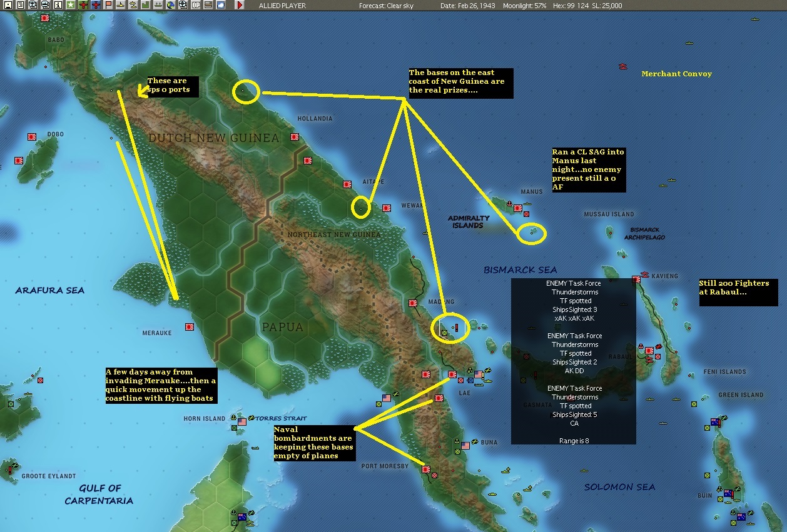787x532 pixels.
Task: Click the anchor icon beside Buna's US flag
Action: 457,442
